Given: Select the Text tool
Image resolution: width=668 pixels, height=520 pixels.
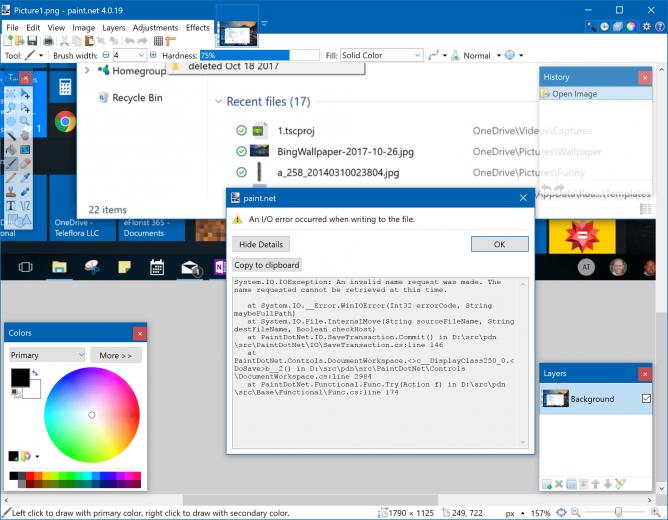Looking at the screenshot, I should pyautogui.click(x=11, y=206).
